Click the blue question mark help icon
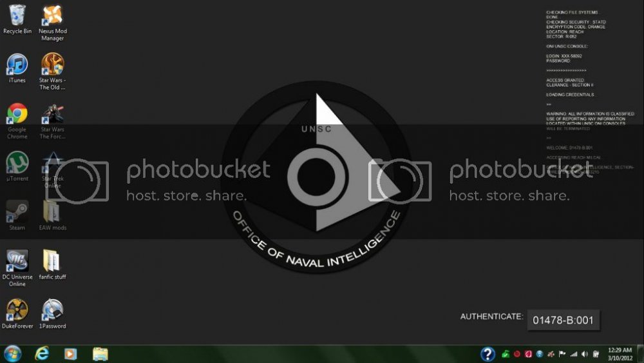The height and width of the screenshot is (363, 644). (488, 354)
